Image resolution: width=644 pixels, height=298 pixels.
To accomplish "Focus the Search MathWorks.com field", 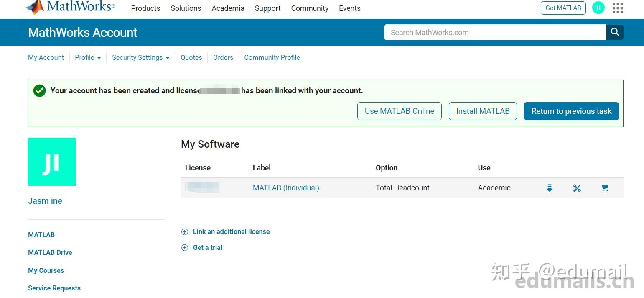I will (495, 32).
